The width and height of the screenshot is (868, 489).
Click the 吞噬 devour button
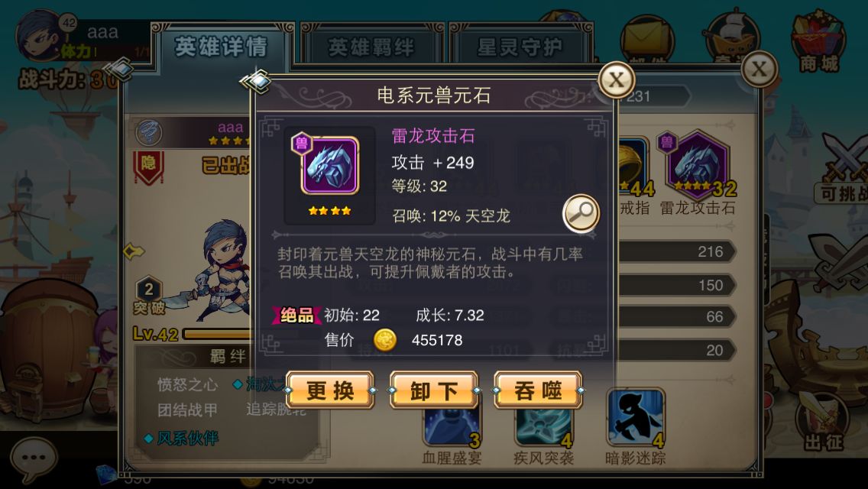click(538, 390)
